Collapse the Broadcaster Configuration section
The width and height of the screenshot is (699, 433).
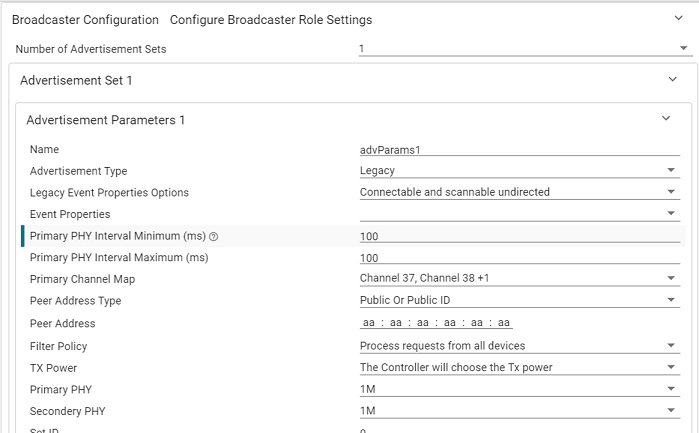(679, 19)
